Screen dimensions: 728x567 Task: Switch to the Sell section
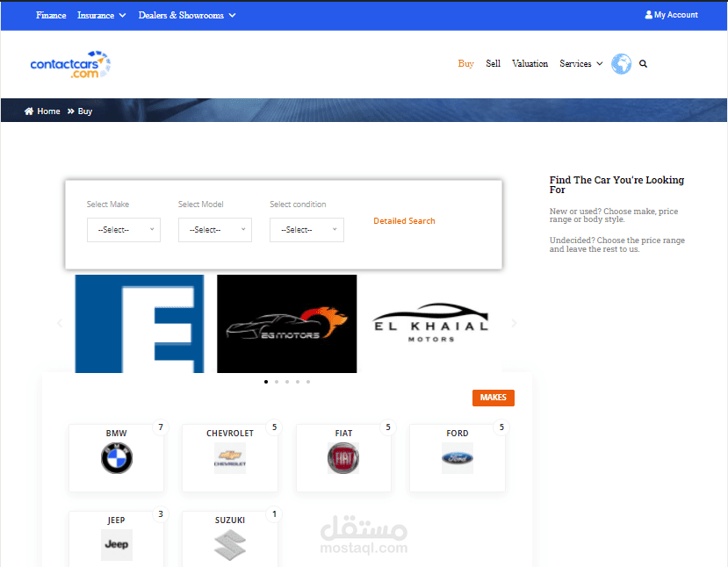pyautogui.click(x=493, y=63)
